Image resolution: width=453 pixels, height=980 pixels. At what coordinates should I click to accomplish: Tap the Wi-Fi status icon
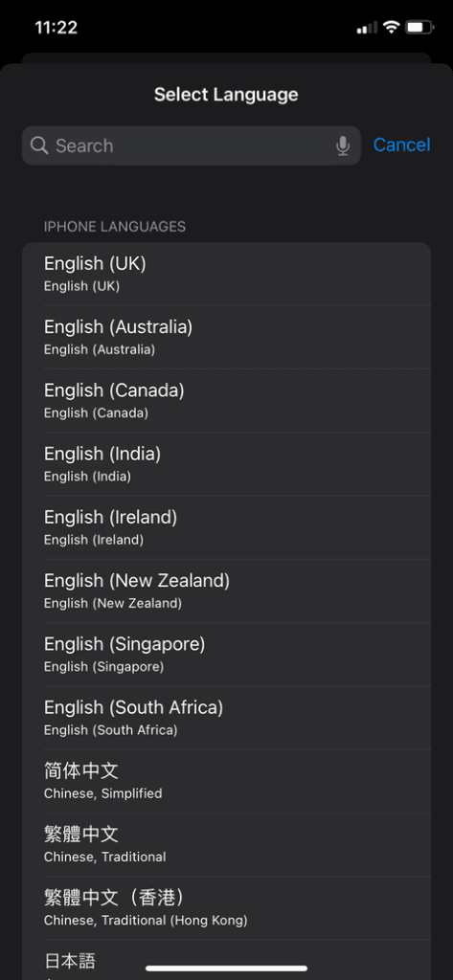coord(392,27)
